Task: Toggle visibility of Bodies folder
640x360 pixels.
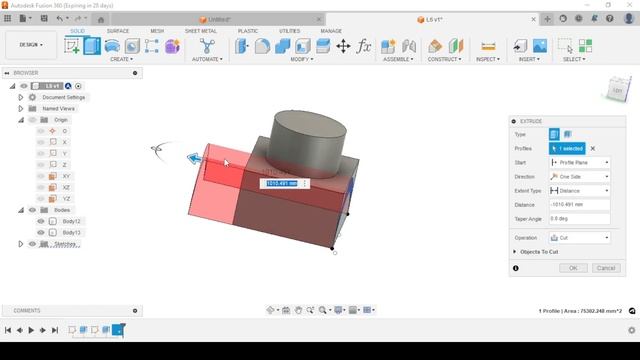Action: pyautogui.click(x=32, y=210)
